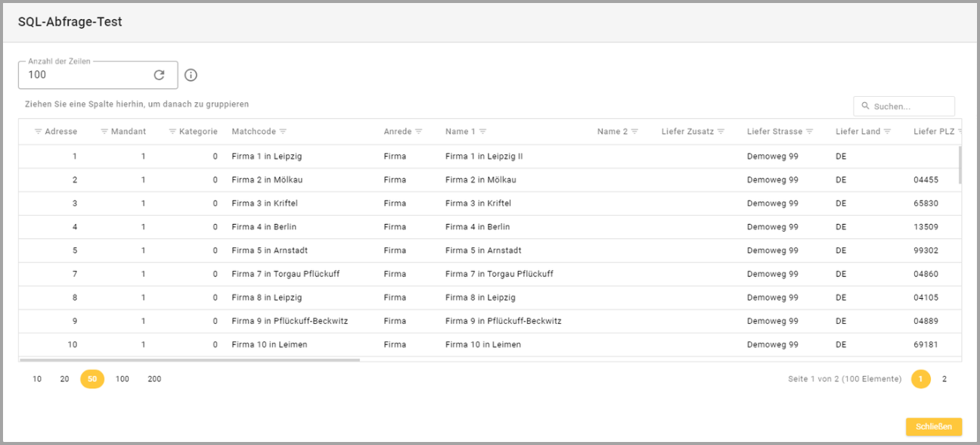Select page 1 in the pager
The height and width of the screenshot is (445, 980).
(x=920, y=379)
